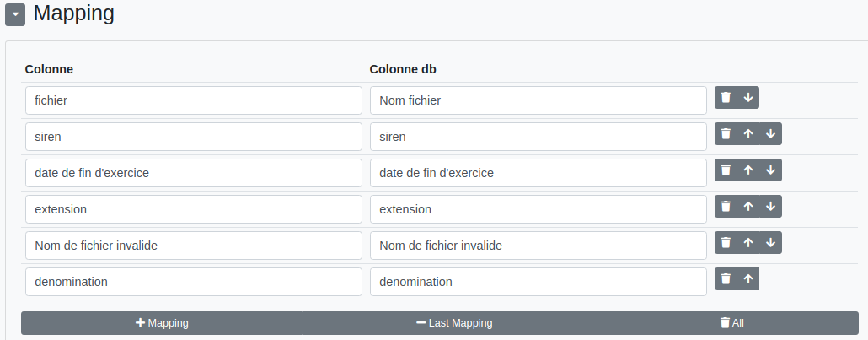Move the siren row up

(748, 134)
